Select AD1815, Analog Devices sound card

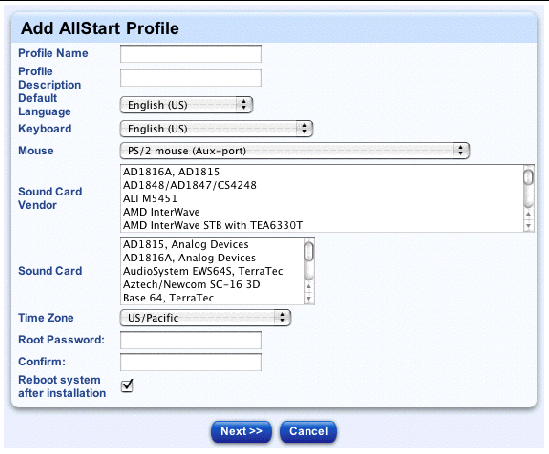(212, 244)
